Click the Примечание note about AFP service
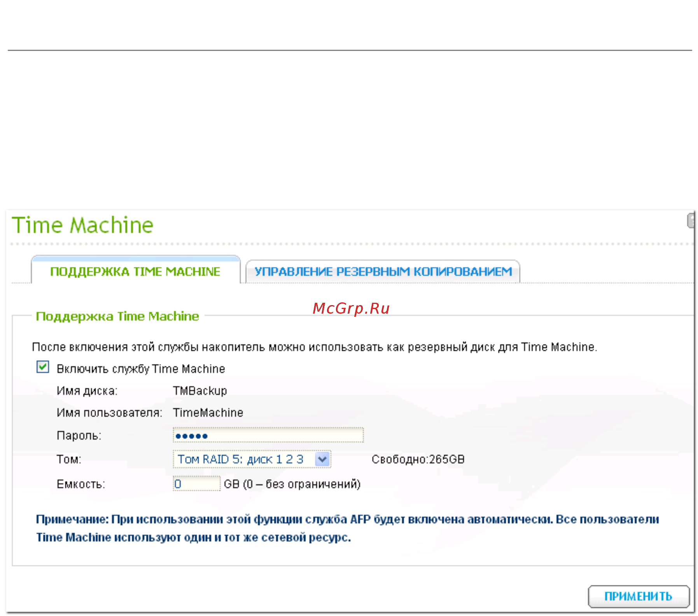698x616 pixels. (348, 528)
